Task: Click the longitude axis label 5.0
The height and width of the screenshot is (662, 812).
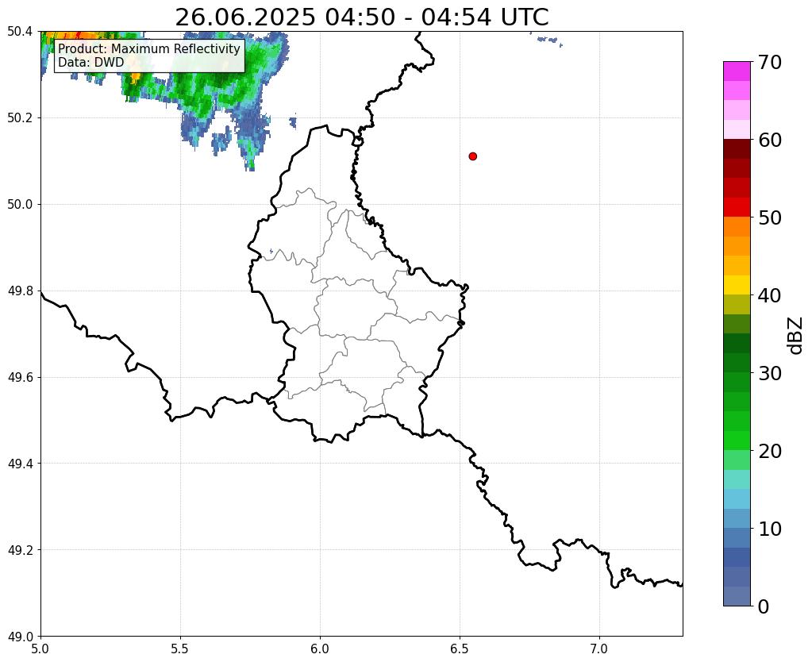Action: 40,649
